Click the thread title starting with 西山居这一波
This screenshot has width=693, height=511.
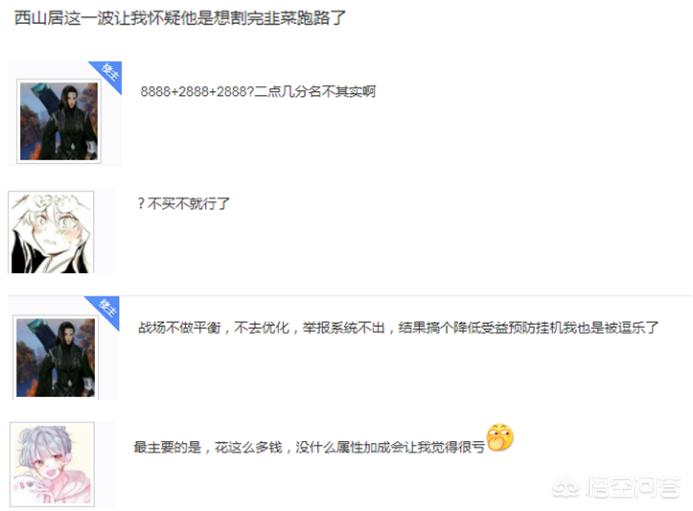[180, 18]
